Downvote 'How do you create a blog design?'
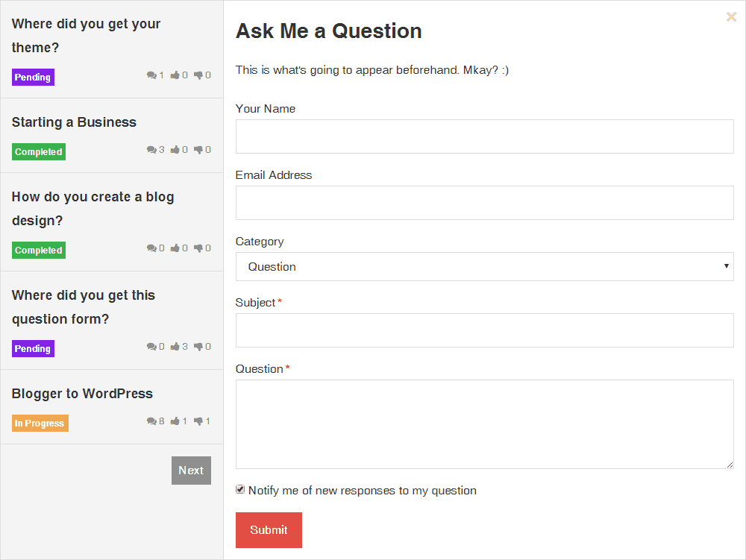 [x=198, y=248]
